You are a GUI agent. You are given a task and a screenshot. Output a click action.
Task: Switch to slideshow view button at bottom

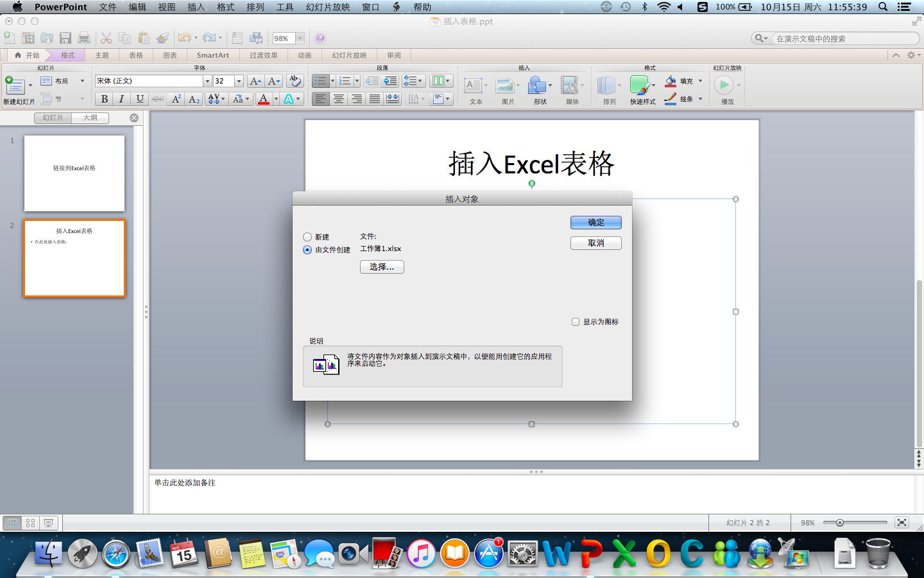(x=48, y=523)
